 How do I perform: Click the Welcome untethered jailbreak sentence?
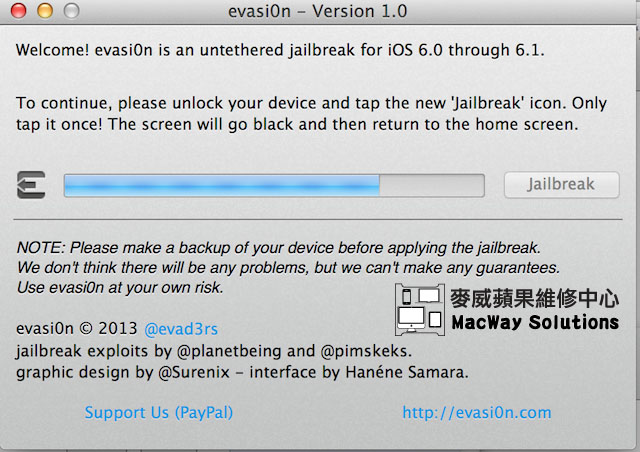coord(280,50)
